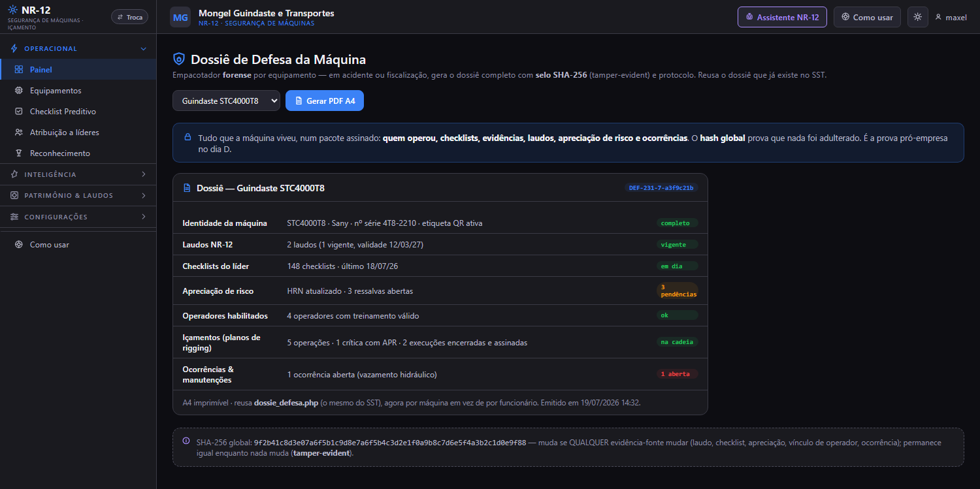Click the 3 pendências status badge

tap(677, 291)
